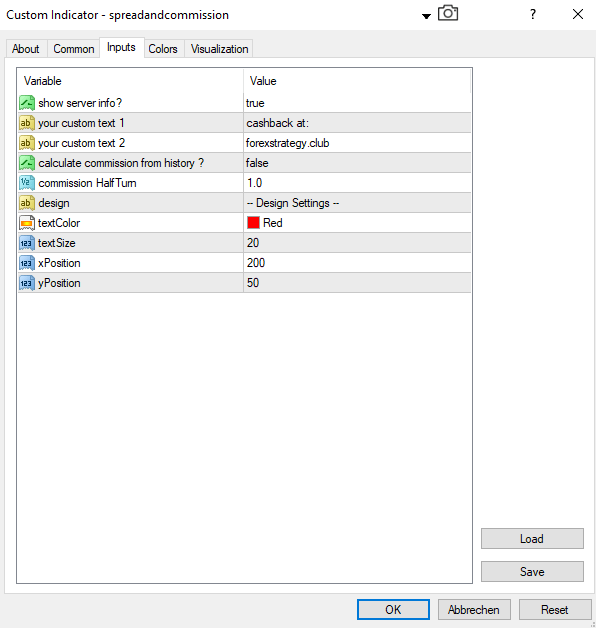Click the Reset button
The width and height of the screenshot is (596, 628).
(x=555, y=610)
